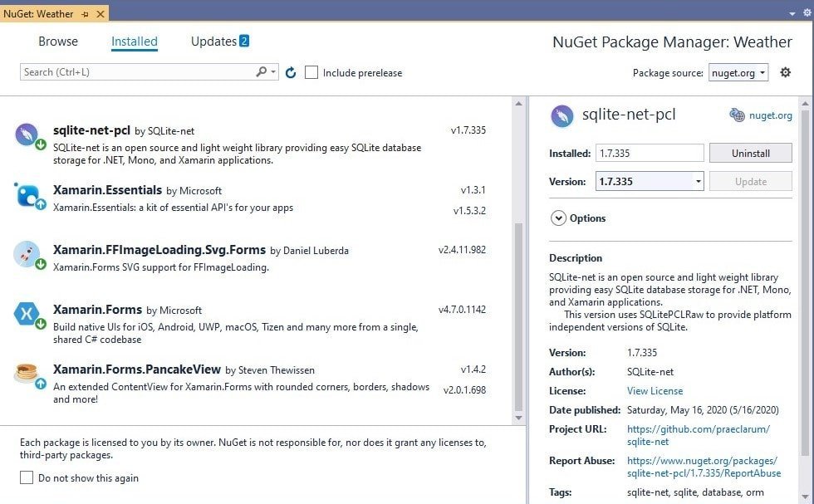814x504 pixels.
Task: Click Xamarin.Forms version v4.7.0.1142
Action: [x=462, y=310]
